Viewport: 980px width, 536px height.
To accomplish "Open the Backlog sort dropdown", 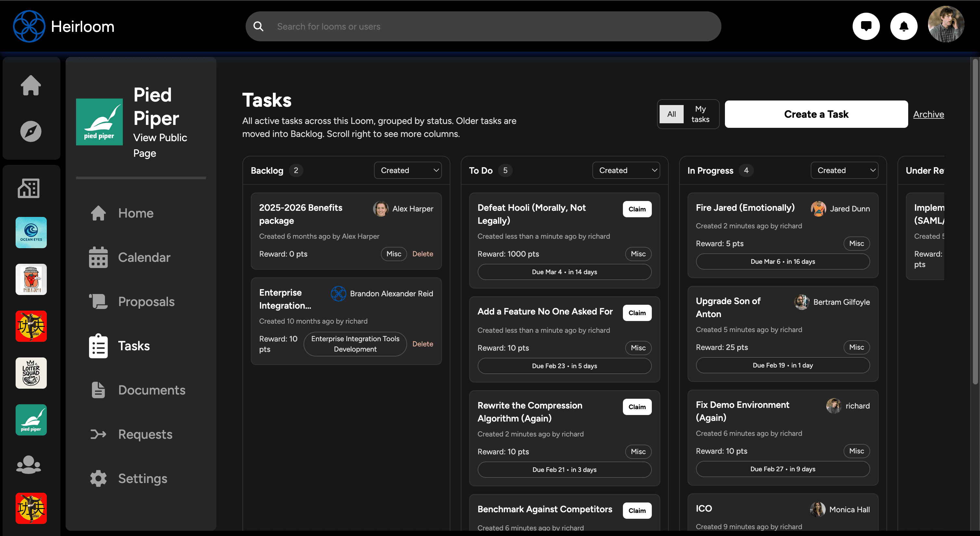I will click(x=408, y=170).
